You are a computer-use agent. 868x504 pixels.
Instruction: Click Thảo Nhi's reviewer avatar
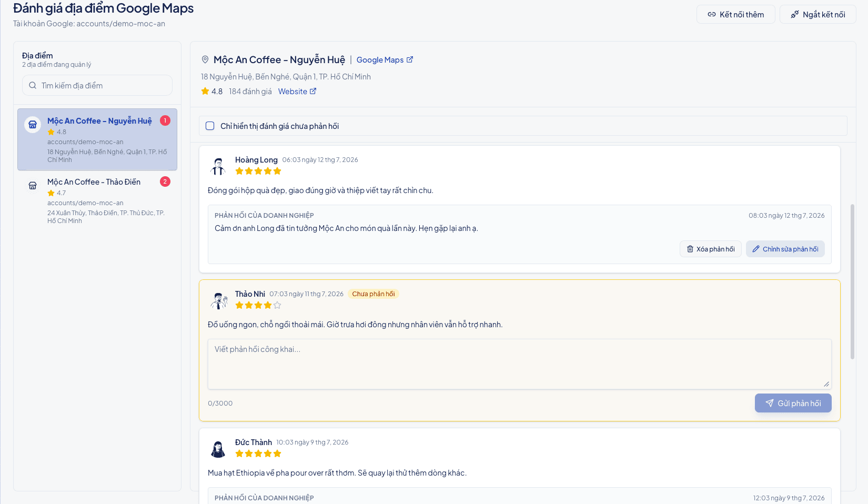218,300
